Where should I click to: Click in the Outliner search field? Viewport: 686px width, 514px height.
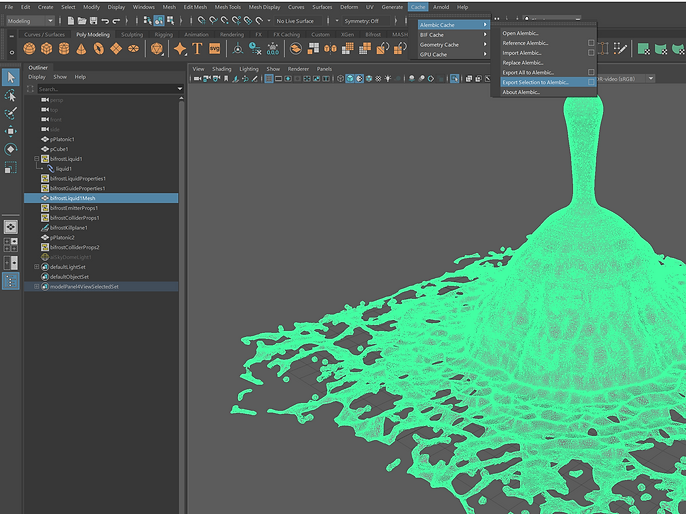tap(107, 89)
